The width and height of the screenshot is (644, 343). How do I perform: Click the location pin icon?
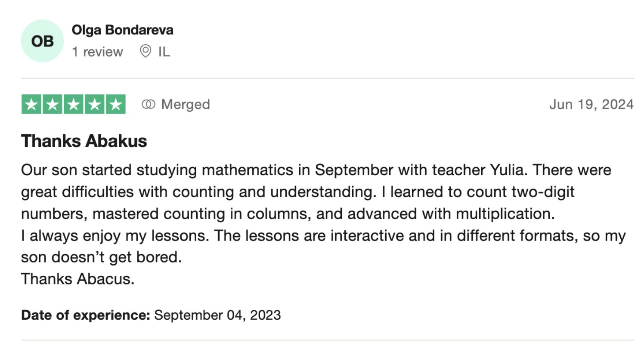(x=146, y=52)
